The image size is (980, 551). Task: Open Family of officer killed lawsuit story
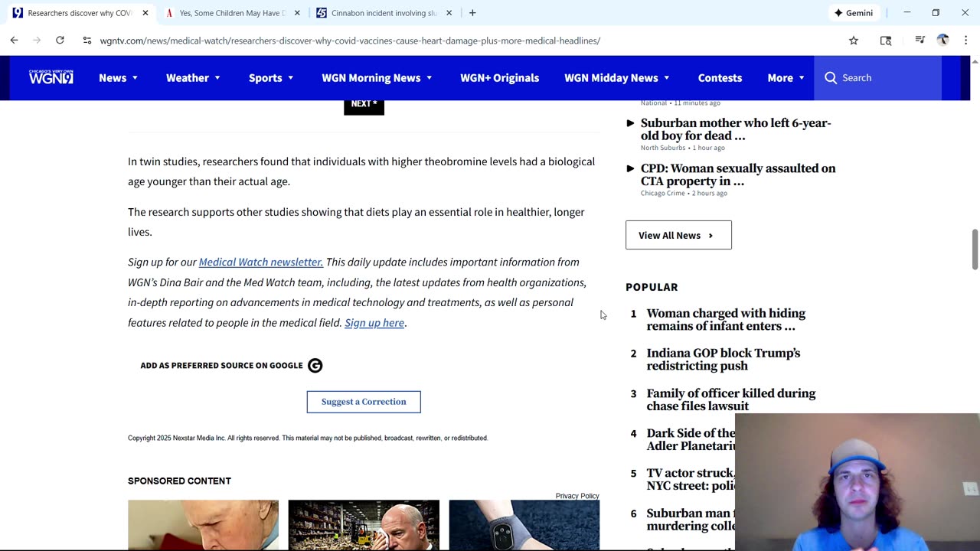pos(731,399)
